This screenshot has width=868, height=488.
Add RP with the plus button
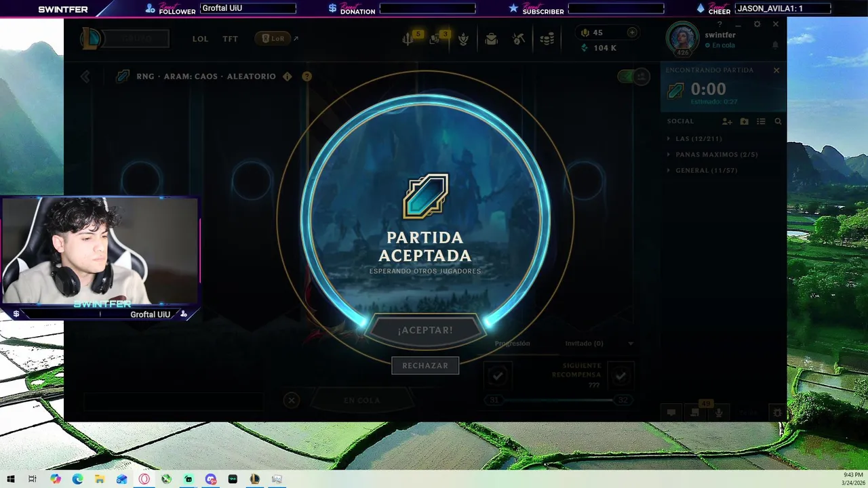632,33
